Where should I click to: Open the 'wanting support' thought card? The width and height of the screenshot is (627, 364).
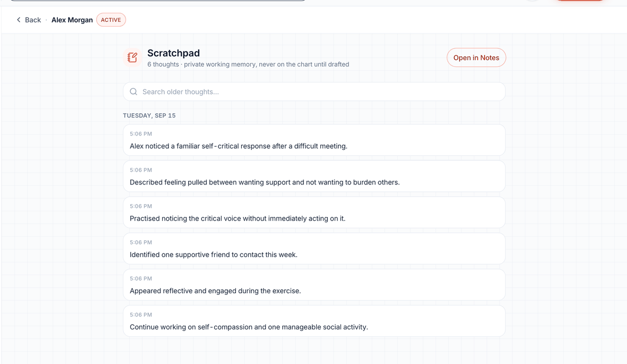pyautogui.click(x=314, y=176)
